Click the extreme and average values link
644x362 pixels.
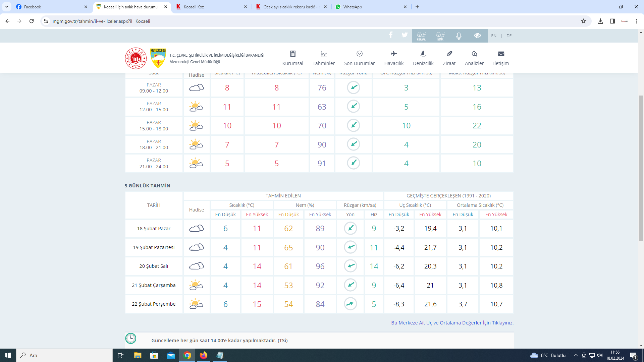(452, 323)
